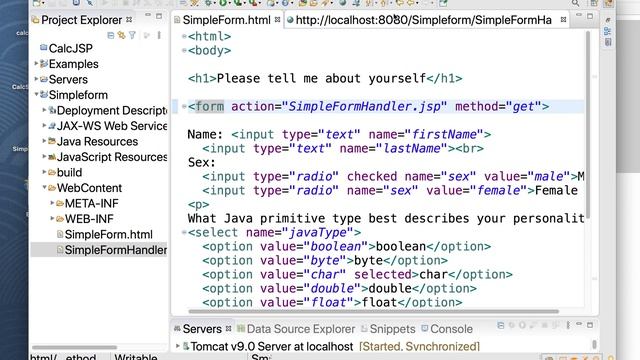Expand the WEB-INF folder
The height and width of the screenshot is (360, 640).
click(x=52, y=219)
